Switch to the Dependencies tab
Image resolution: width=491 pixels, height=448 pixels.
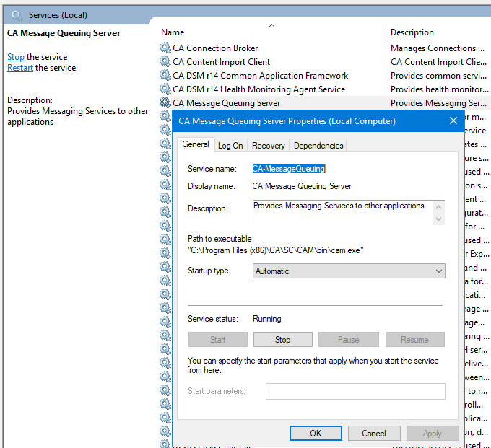click(x=318, y=146)
